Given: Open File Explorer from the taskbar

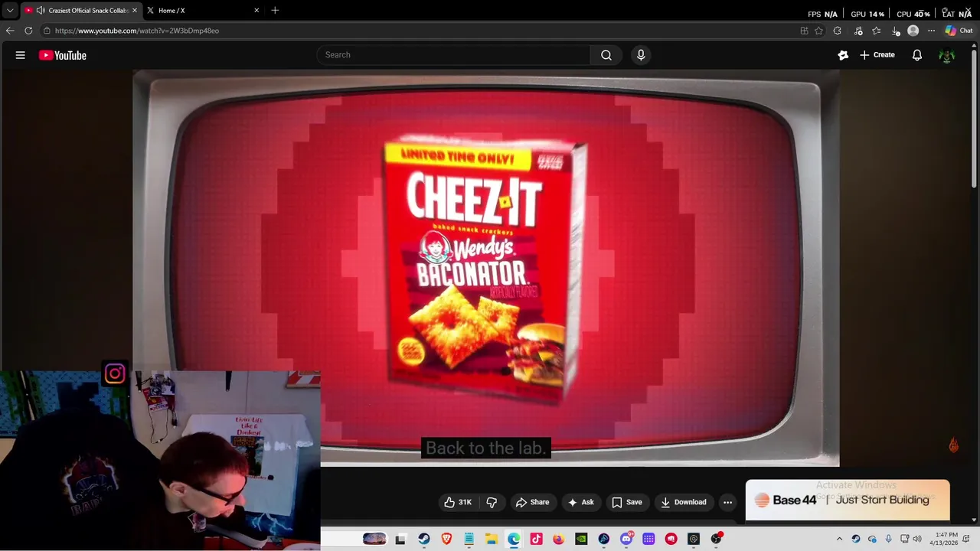Looking at the screenshot, I should coord(492,539).
